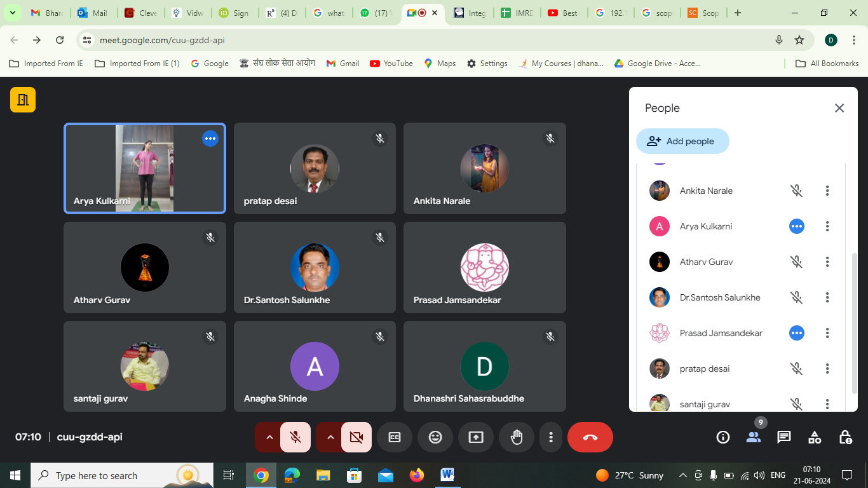Open the host controls lock icon
Screen dimensions: 868x488
(x=845, y=437)
